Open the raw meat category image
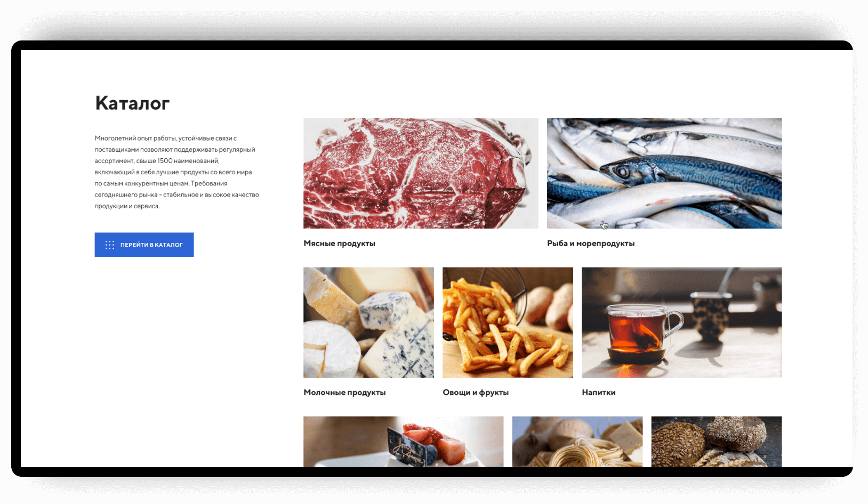This screenshot has width=868, height=504. pos(421,173)
